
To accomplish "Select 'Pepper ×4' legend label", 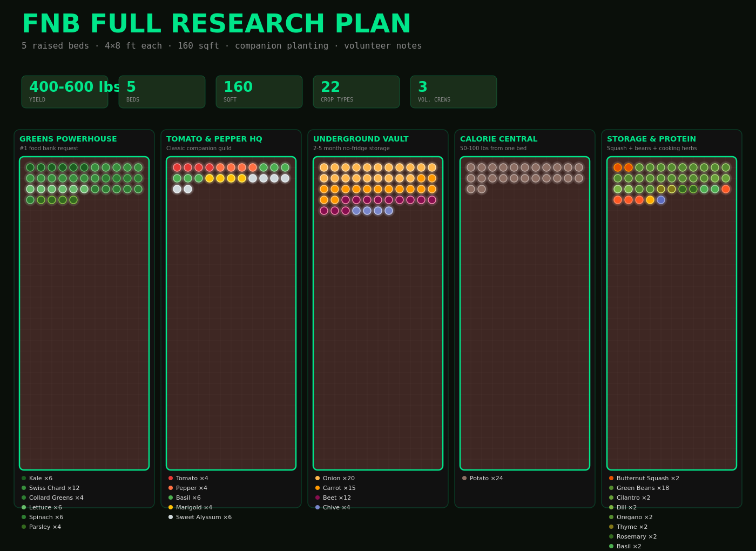I will [x=192, y=488].
